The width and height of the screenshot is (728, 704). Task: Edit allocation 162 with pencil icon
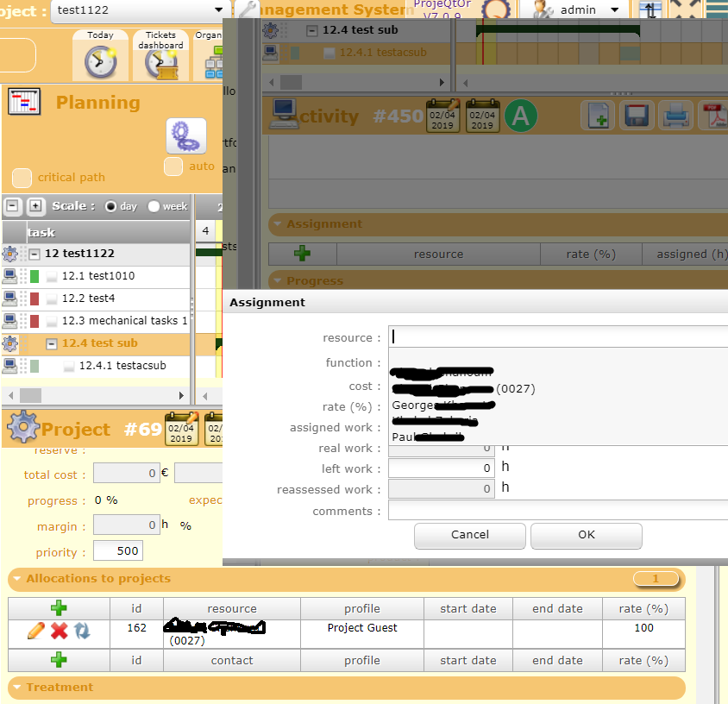[x=36, y=631]
